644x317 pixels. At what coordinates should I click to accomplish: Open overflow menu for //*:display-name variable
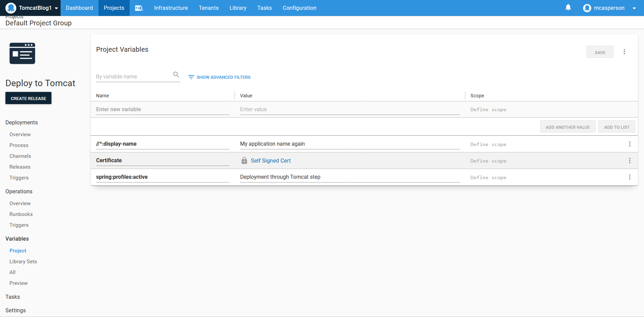pyautogui.click(x=629, y=144)
